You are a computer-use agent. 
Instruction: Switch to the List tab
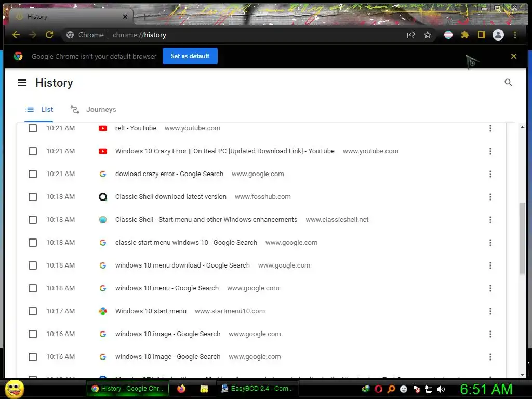click(39, 109)
